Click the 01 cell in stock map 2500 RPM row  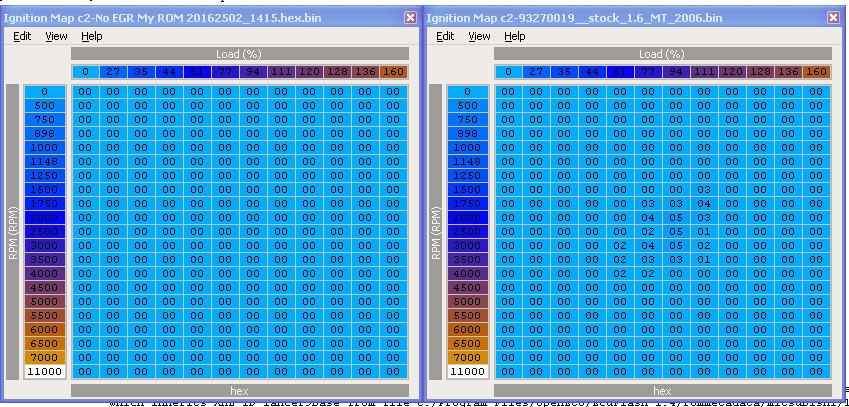(704, 232)
